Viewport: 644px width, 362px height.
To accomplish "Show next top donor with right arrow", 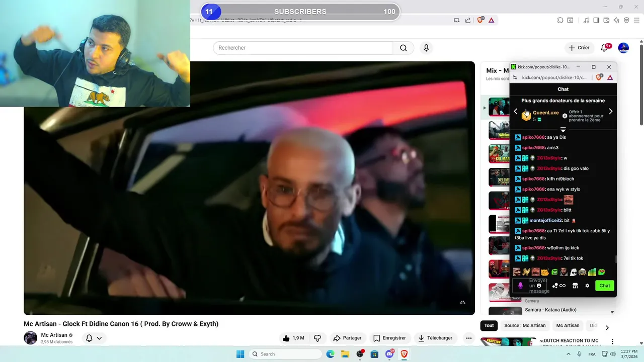I will (x=610, y=112).
